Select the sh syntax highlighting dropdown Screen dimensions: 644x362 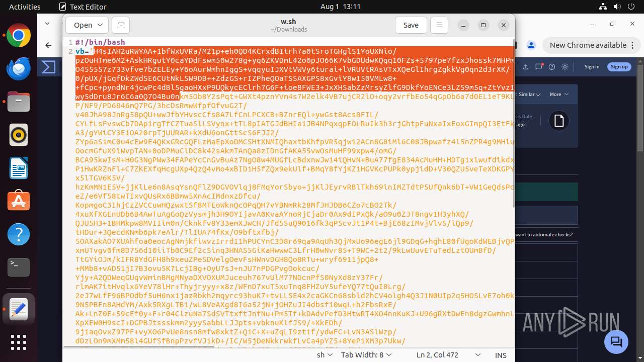[324, 355]
